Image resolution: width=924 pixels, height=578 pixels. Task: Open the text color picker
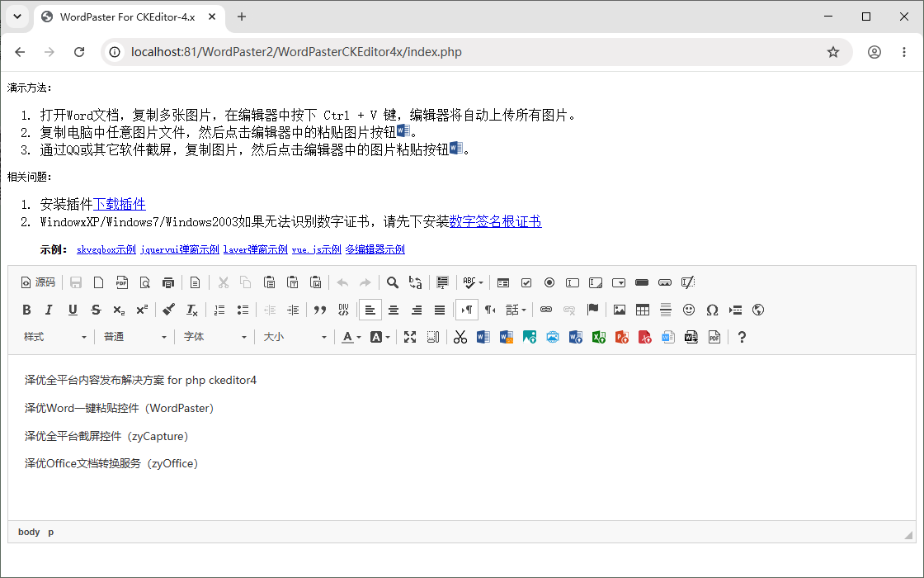pos(351,337)
